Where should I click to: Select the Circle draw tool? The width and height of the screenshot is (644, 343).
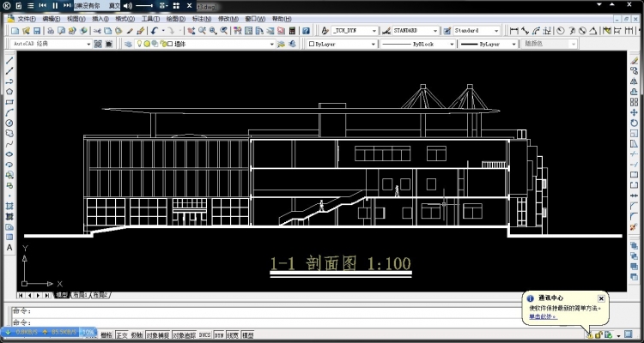click(9, 123)
